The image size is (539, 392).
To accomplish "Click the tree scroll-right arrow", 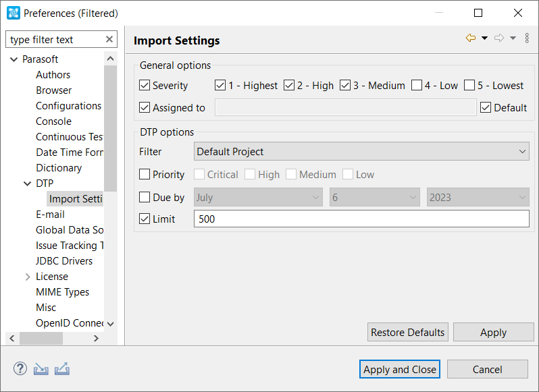I will [96, 339].
